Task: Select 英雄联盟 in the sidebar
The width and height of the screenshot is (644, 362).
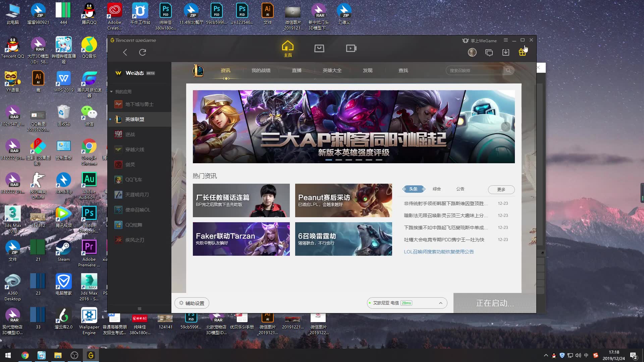Action: click(x=140, y=119)
